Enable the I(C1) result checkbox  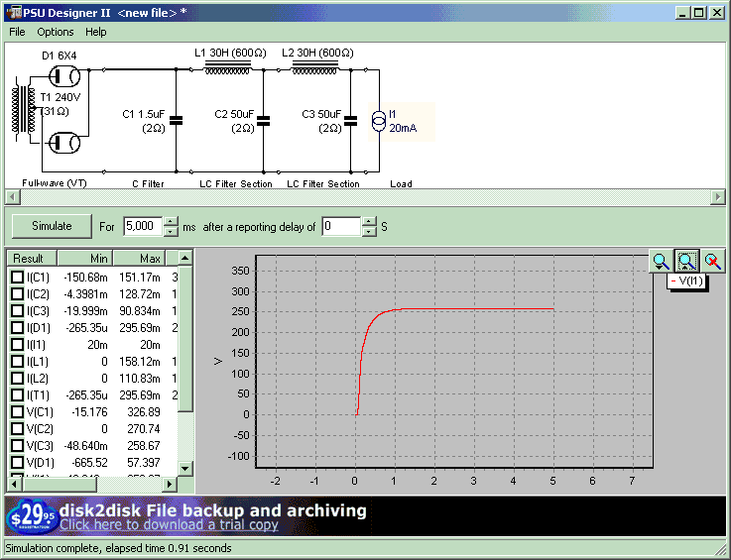17,277
